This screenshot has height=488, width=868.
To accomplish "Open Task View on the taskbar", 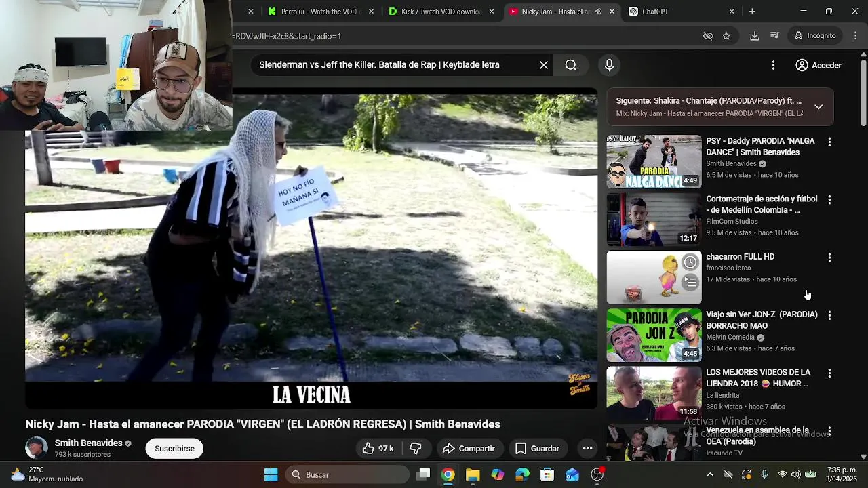I will [x=423, y=474].
